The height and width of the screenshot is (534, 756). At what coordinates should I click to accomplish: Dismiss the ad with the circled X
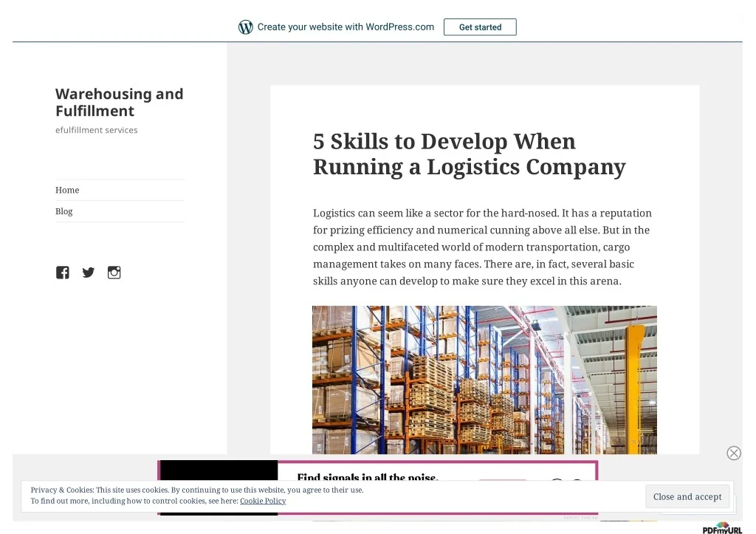point(733,453)
